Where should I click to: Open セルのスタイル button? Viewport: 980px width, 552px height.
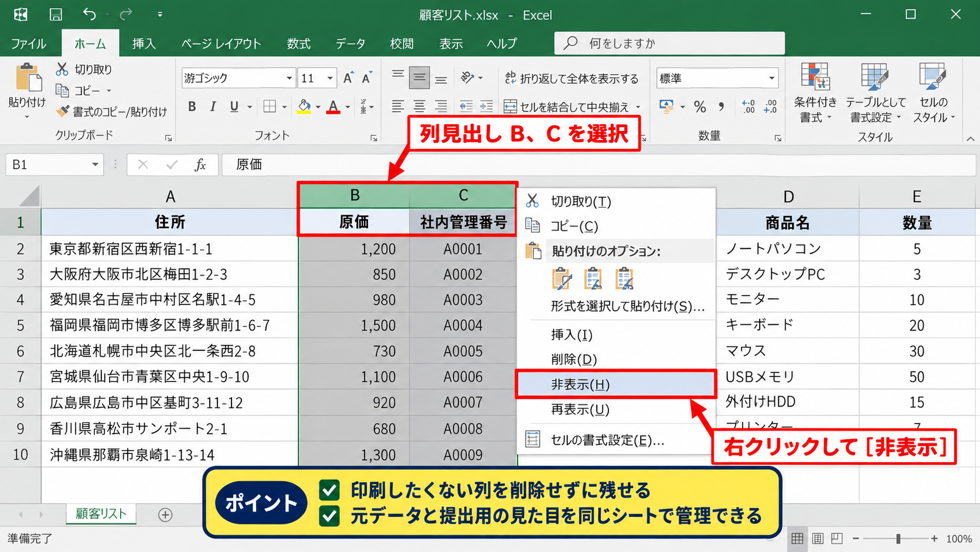pyautogui.click(x=934, y=93)
